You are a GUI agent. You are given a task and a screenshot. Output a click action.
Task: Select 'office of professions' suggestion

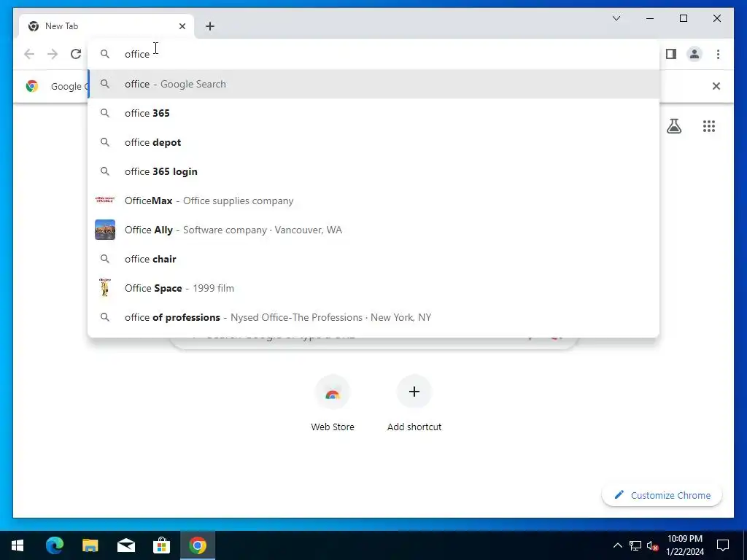coord(373,317)
